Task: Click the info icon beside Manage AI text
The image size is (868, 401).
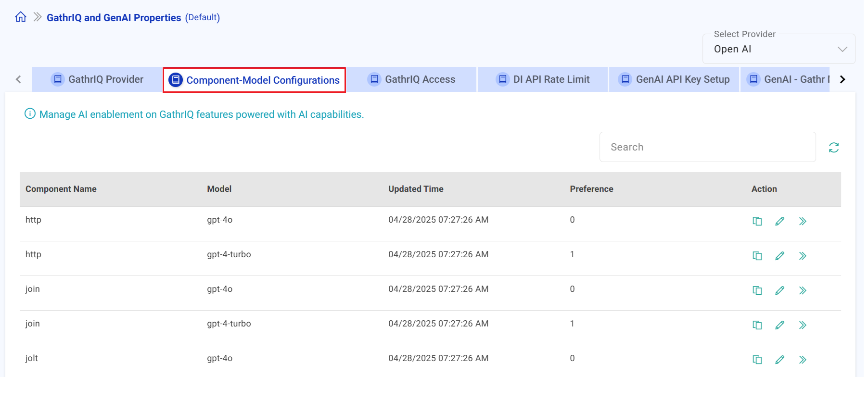Action: point(30,114)
